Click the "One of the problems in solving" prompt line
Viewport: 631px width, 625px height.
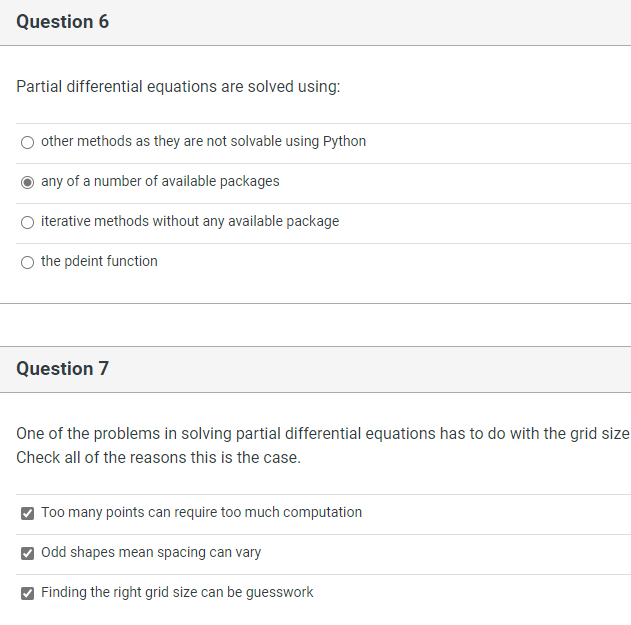pyautogui.click(x=322, y=434)
